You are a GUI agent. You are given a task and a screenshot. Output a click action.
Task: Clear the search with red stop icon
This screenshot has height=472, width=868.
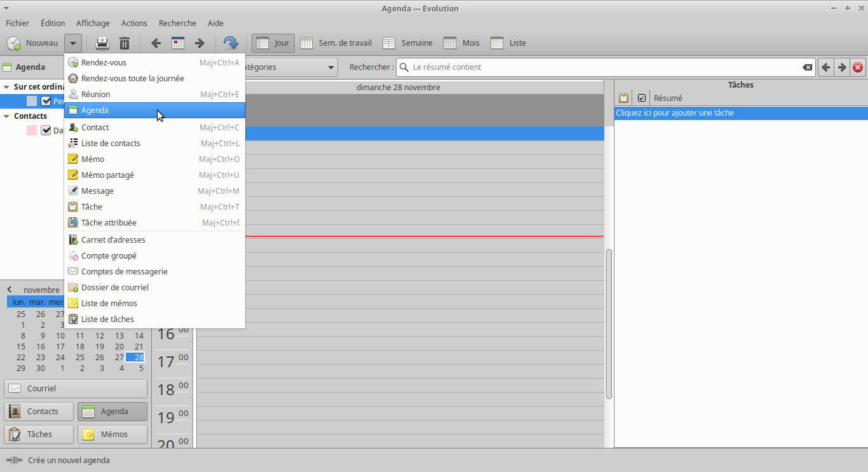tap(858, 67)
